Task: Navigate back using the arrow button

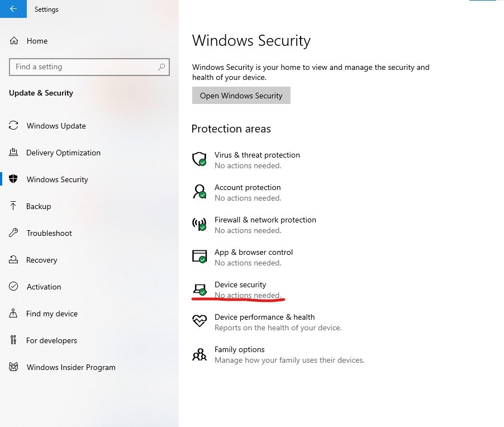Action: [x=12, y=9]
